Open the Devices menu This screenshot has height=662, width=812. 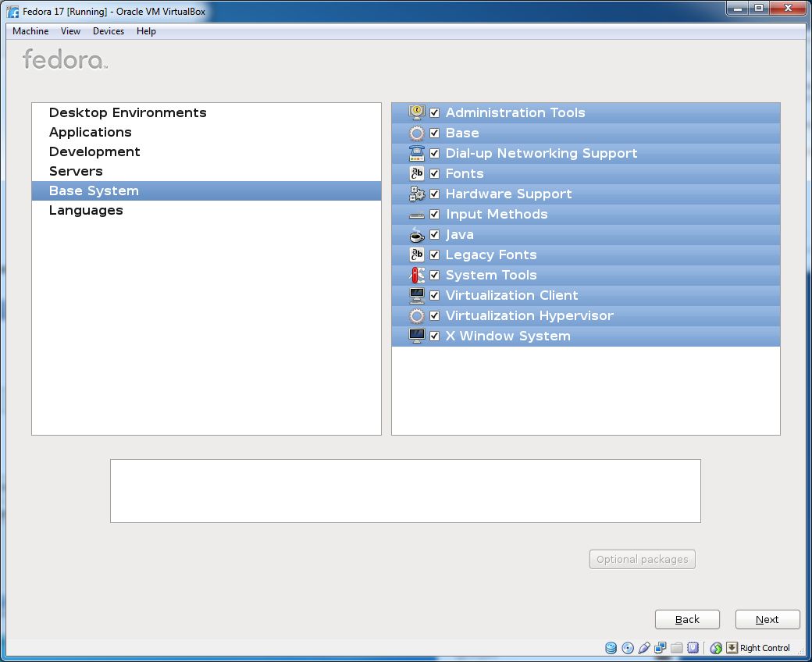109,31
